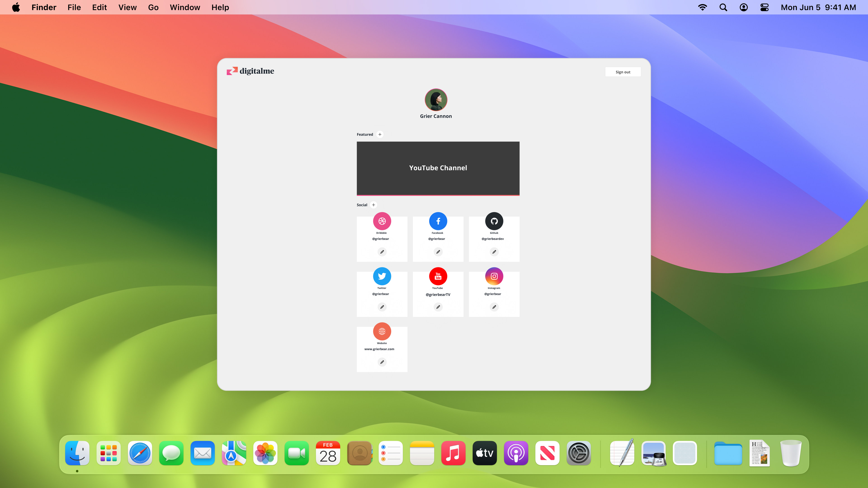The image size is (868, 488).
Task: Open Launchpad from the Dock
Action: click(108, 453)
